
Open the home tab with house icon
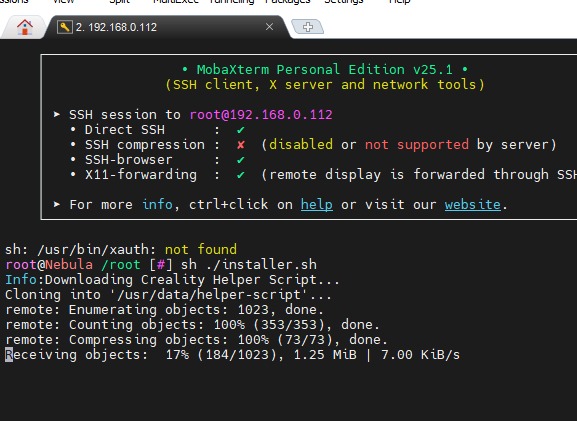point(24,27)
